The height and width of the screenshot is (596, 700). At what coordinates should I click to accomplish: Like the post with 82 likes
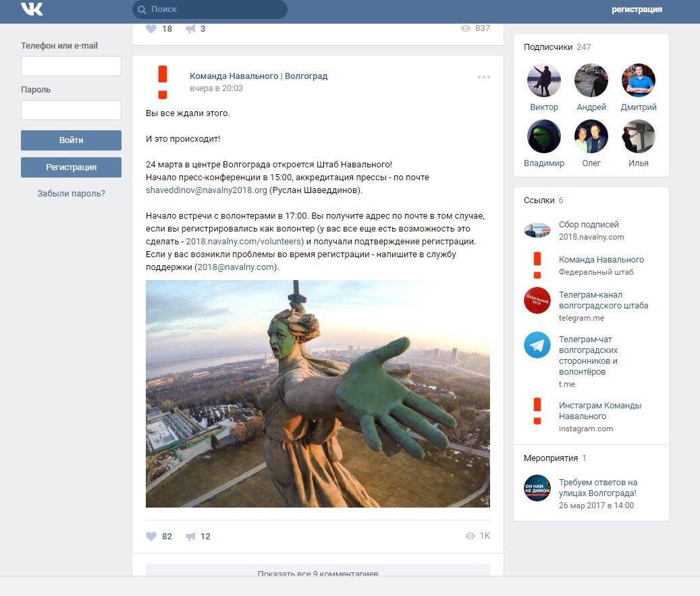(x=151, y=536)
